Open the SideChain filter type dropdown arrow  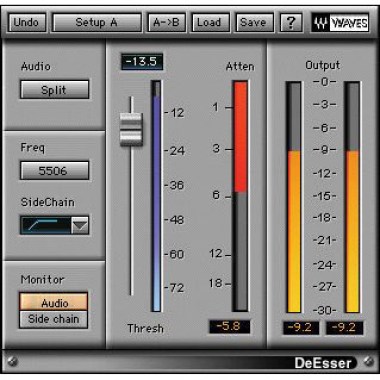click(80, 225)
